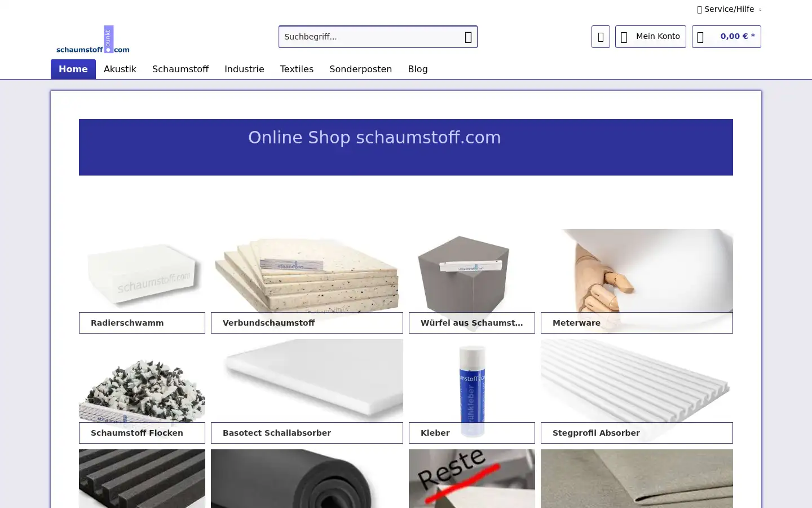Viewport: 812px width, 508px height.
Task: Open the Schaumstoff Flocken category link
Action: pyautogui.click(x=142, y=433)
